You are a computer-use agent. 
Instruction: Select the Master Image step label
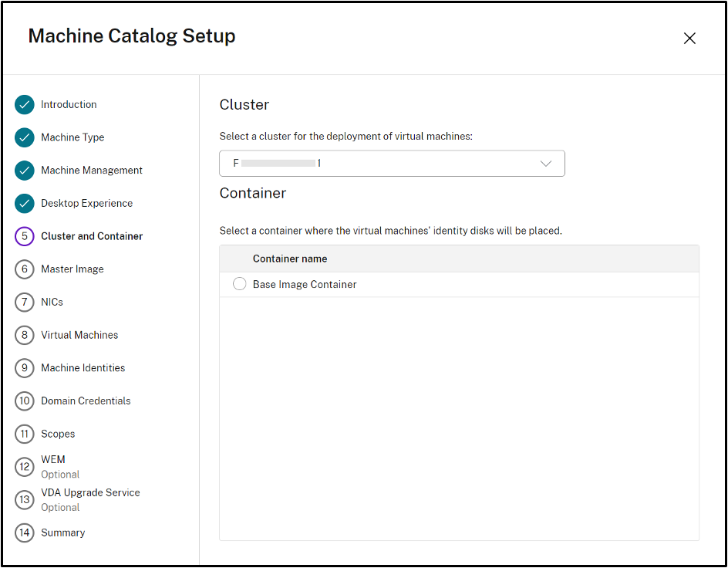coord(72,269)
